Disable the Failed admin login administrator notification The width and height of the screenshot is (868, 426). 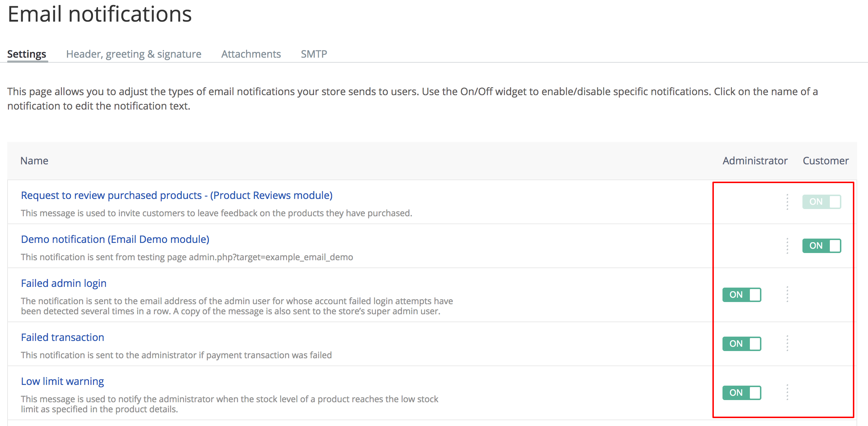(741, 294)
